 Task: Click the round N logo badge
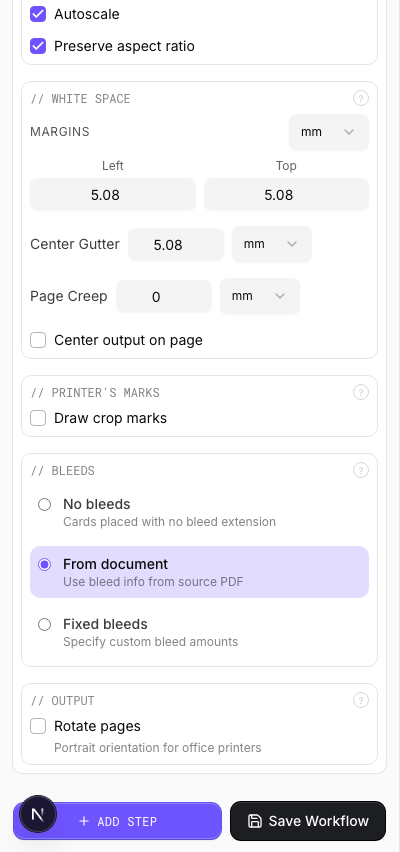point(38,814)
